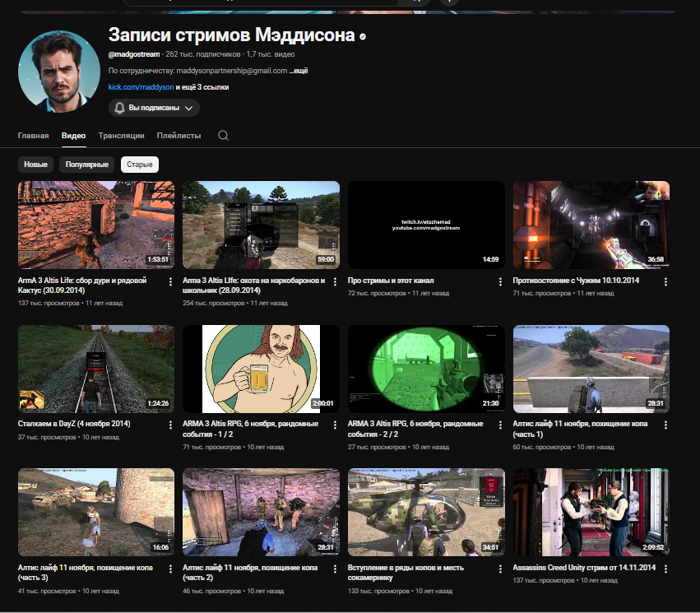The width and height of the screenshot is (700, 613).
Task: Open the kick.com/maddyson link
Action: (x=141, y=87)
